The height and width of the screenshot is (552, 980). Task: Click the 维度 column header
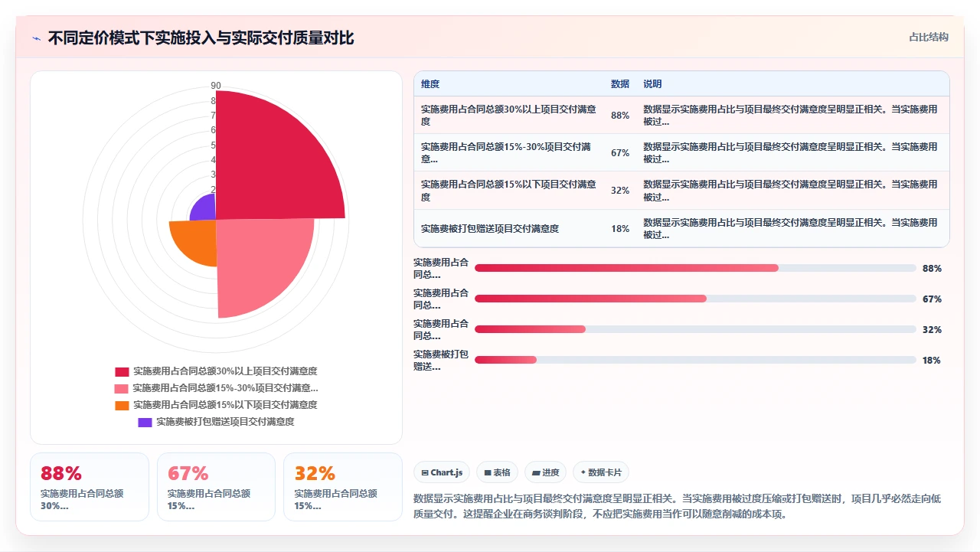(x=430, y=84)
